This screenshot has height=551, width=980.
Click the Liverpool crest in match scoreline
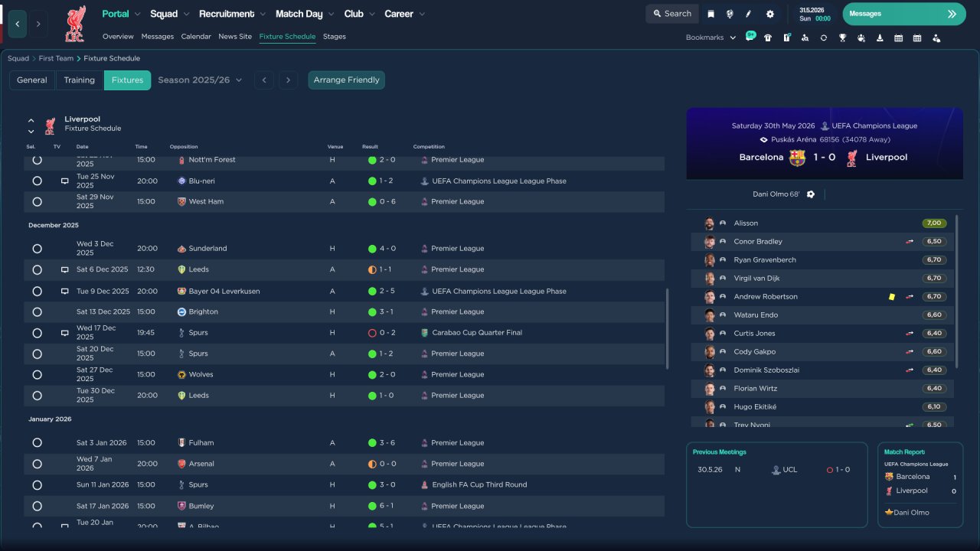click(851, 158)
